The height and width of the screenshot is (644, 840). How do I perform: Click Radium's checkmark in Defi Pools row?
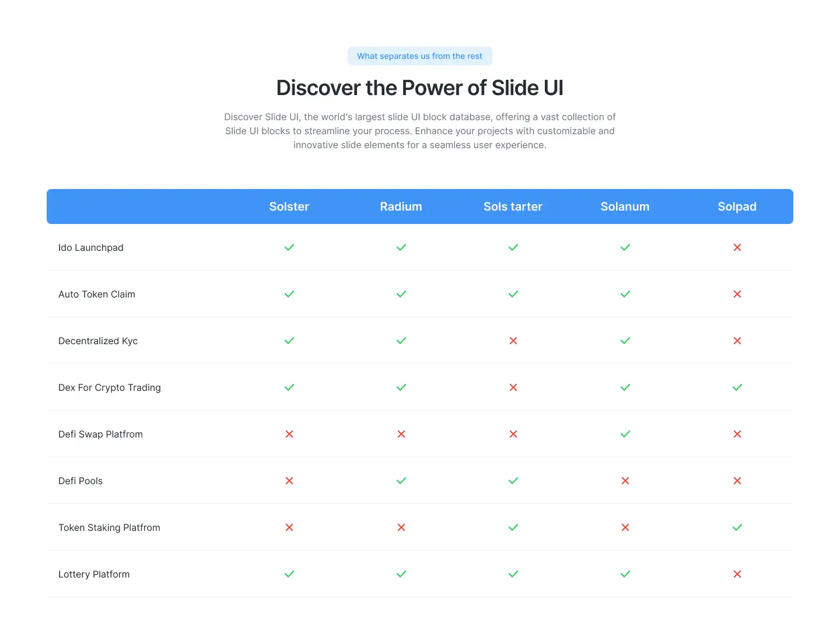[401, 481]
